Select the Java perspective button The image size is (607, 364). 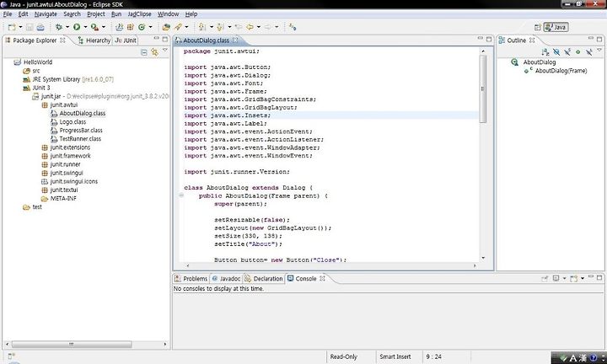[x=556, y=27]
